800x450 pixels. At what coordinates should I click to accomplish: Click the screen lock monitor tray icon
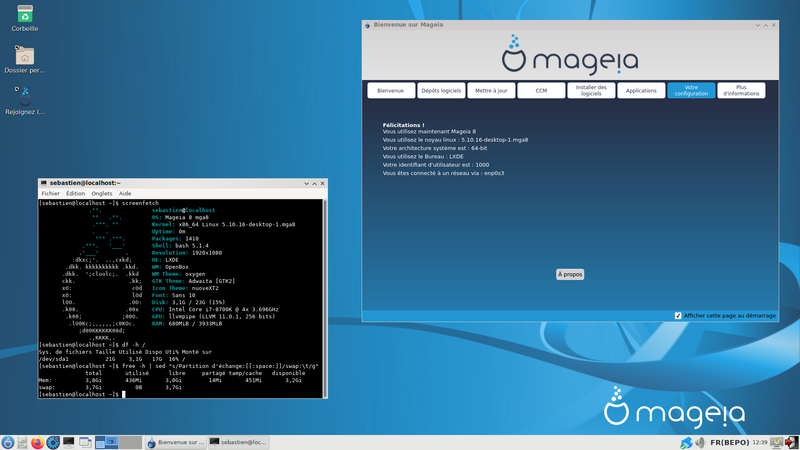(777, 442)
